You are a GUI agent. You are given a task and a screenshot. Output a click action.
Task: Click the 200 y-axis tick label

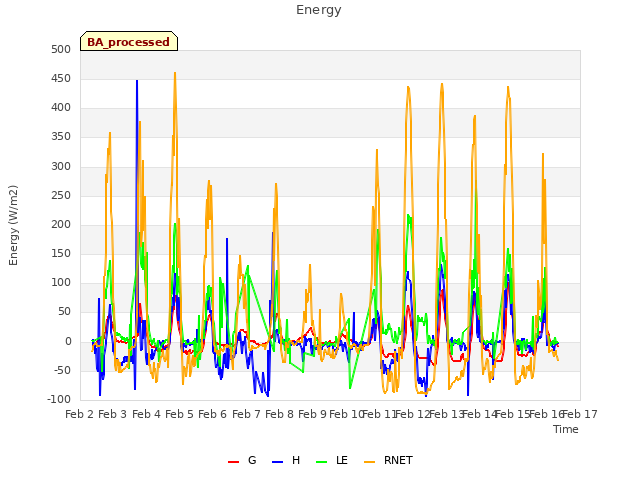click(x=61, y=224)
